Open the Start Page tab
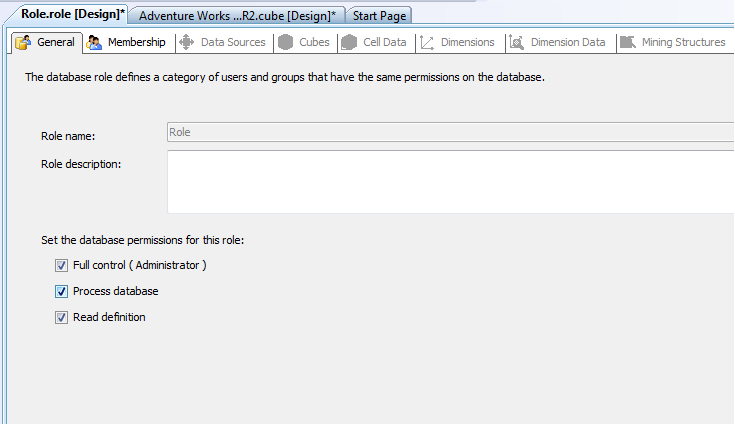735x425 pixels. tap(379, 15)
